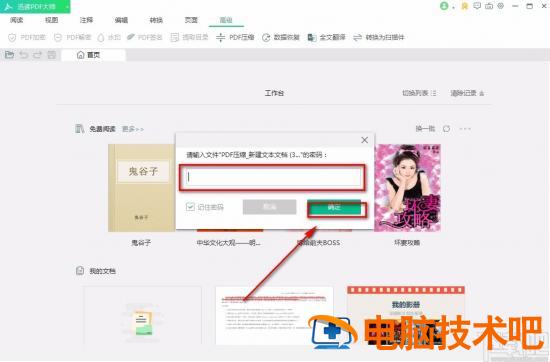Open the 坏妻攻略 pink book cover
Image resolution: width=550 pixels, height=362 pixels.
click(x=407, y=188)
